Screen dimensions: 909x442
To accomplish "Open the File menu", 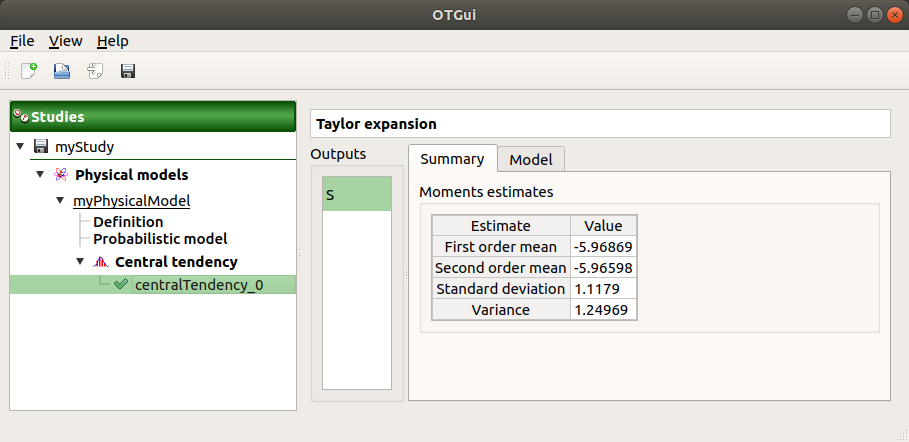I will tap(22, 41).
